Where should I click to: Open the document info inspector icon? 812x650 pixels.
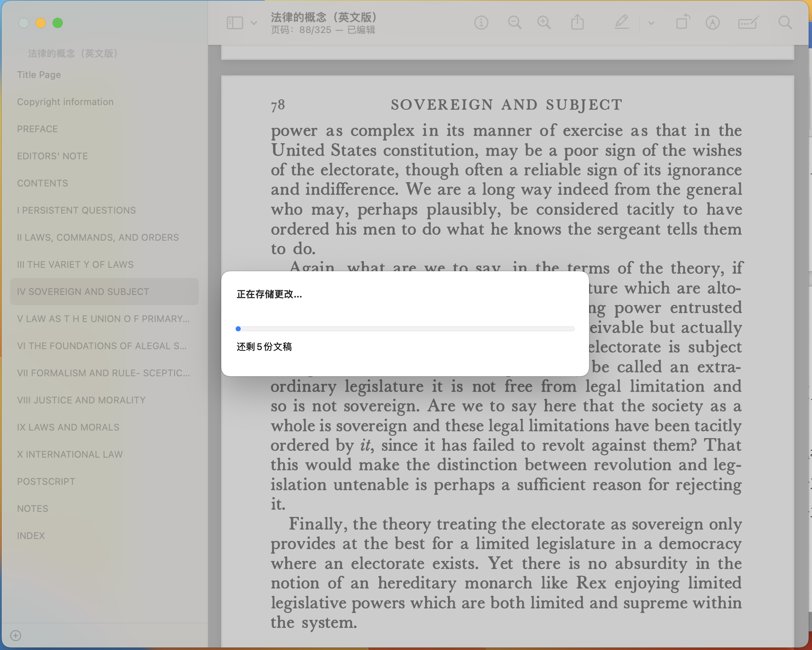point(481,23)
